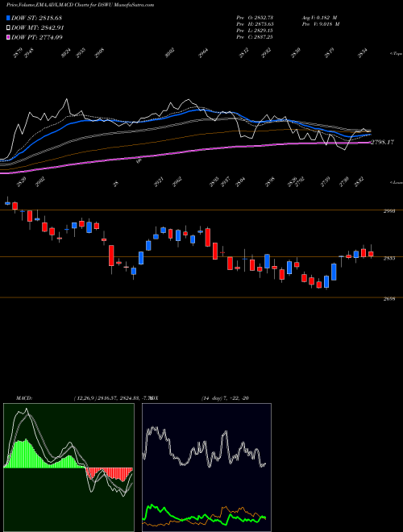Open the MACD histogram panel
This screenshot has height=532, width=403.
point(69,468)
